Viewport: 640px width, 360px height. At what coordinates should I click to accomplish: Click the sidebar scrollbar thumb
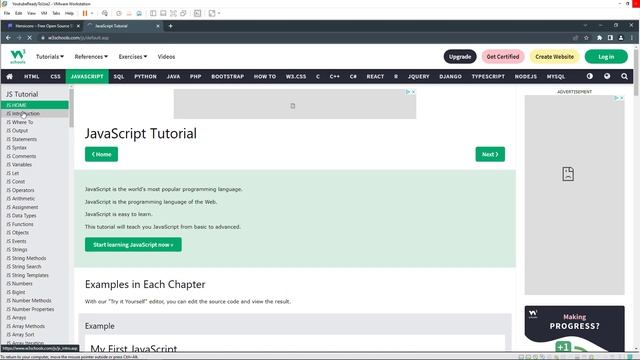[x=71, y=108]
